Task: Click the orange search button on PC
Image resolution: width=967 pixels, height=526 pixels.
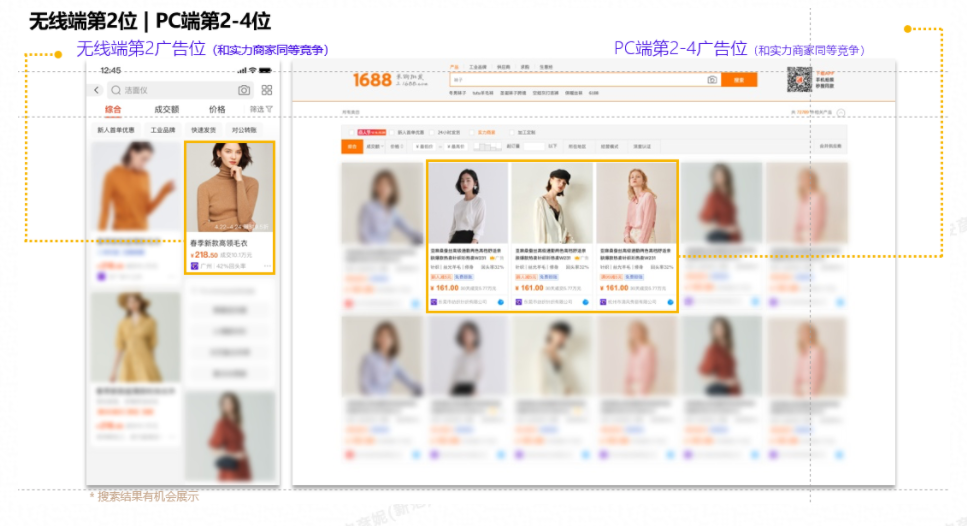Action: (739, 80)
